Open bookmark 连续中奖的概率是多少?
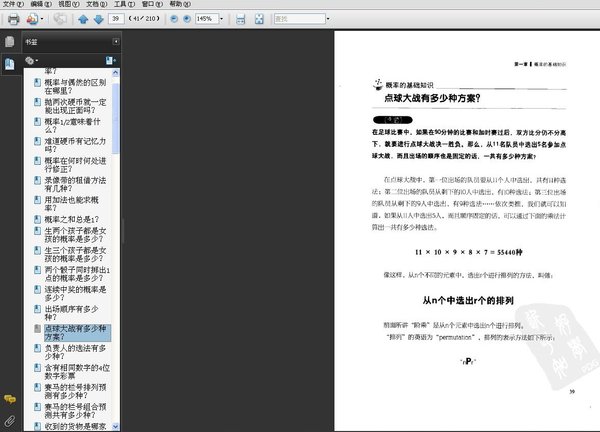The image size is (600, 432). point(75,293)
